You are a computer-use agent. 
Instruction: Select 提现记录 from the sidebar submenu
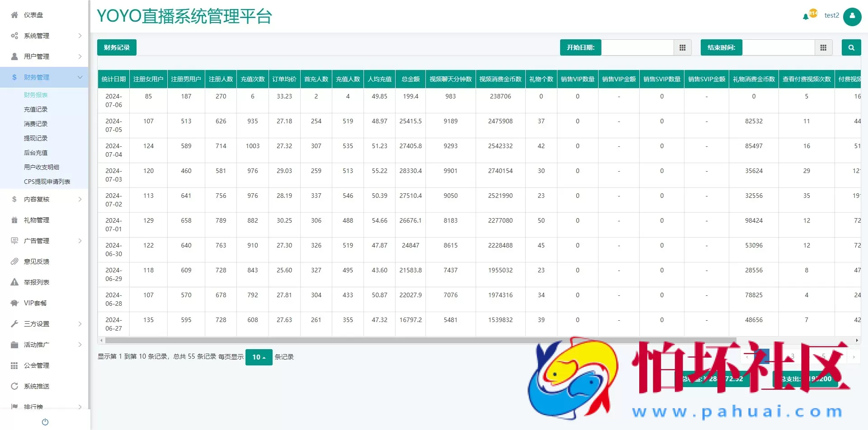coord(36,138)
